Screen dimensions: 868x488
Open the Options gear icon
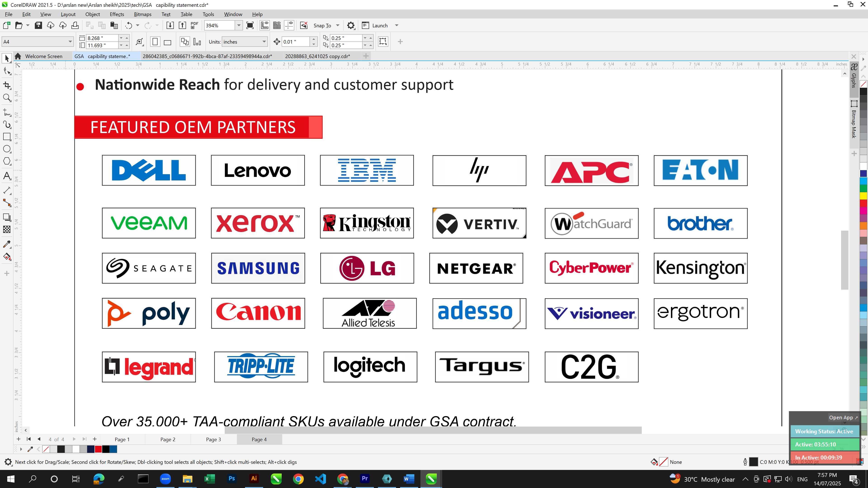click(x=351, y=25)
